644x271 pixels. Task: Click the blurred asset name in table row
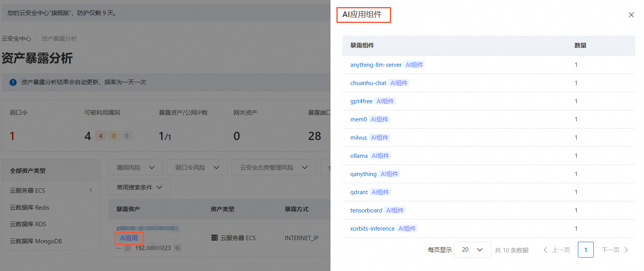(147, 228)
